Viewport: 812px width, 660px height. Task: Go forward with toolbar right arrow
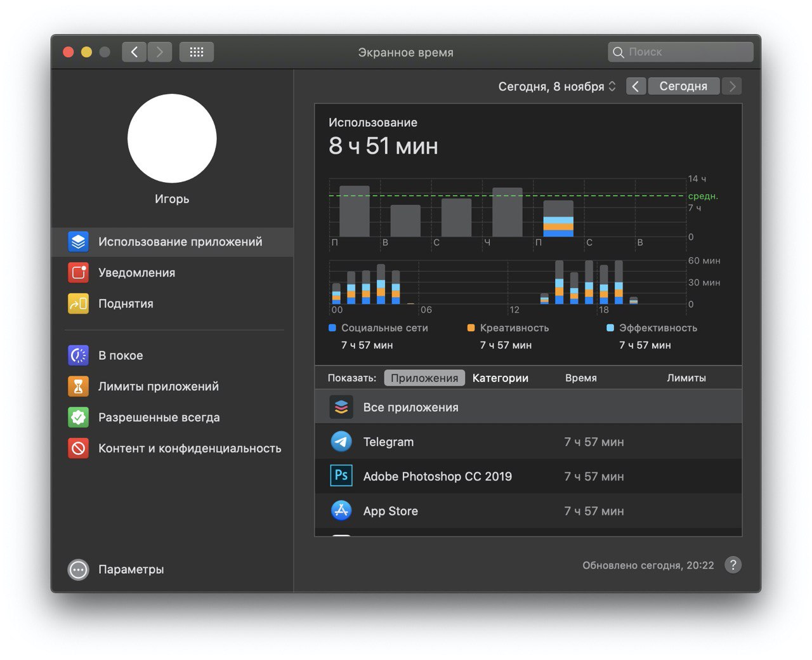[160, 52]
